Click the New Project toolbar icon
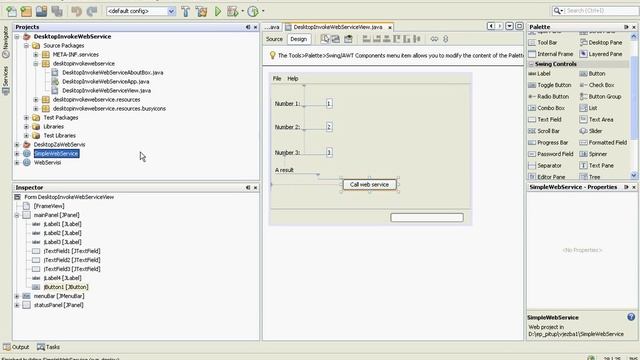Viewport: 640px width, 360px height. [x=26, y=11]
